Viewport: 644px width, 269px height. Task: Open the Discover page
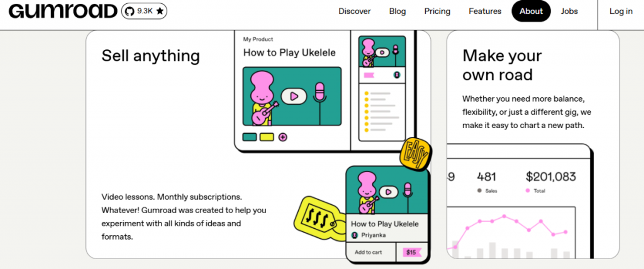pos(355,11)
